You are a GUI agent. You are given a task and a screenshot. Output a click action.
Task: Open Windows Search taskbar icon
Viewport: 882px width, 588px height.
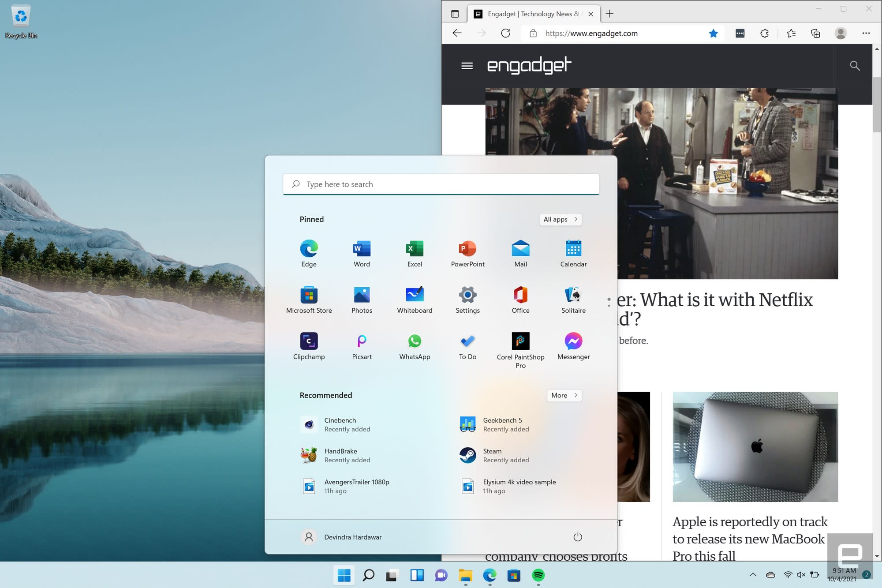pos(369,576)
